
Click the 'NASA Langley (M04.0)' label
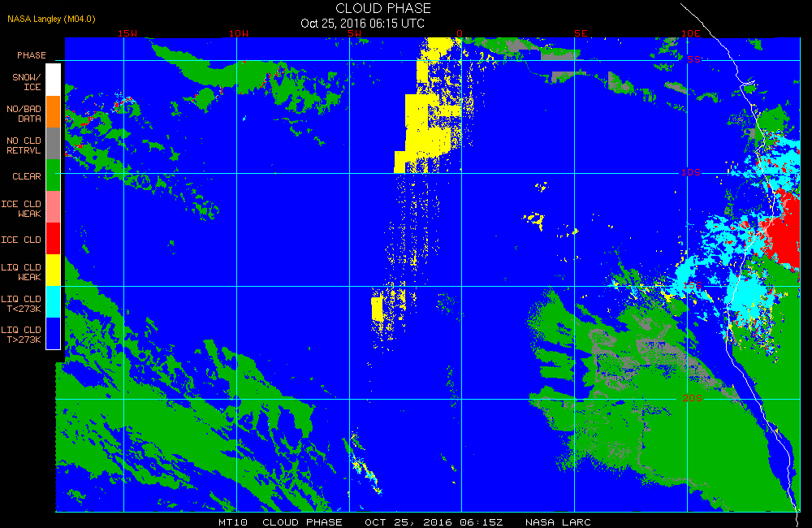coord(51,19)
